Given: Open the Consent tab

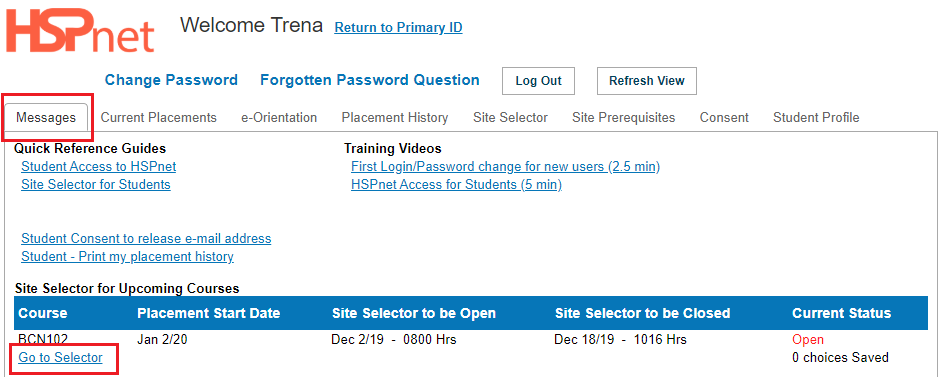Looking at the screenshot, I should [x=724, y=118].
